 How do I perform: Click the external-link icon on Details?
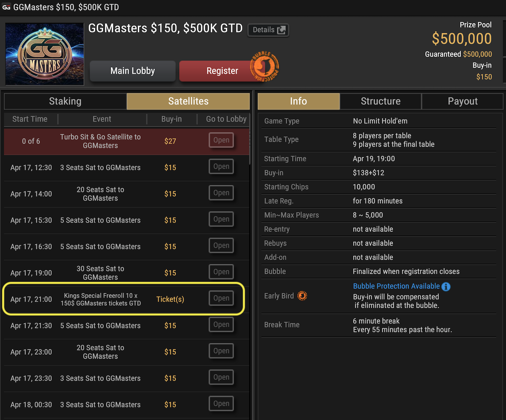[281, 30]
